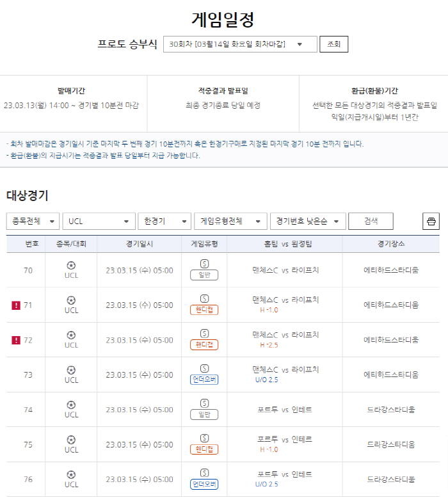Open the 경기번호 낮은순 sort dropdown
448x500 pixels.
pyautogui.click(x=308, y=222)
